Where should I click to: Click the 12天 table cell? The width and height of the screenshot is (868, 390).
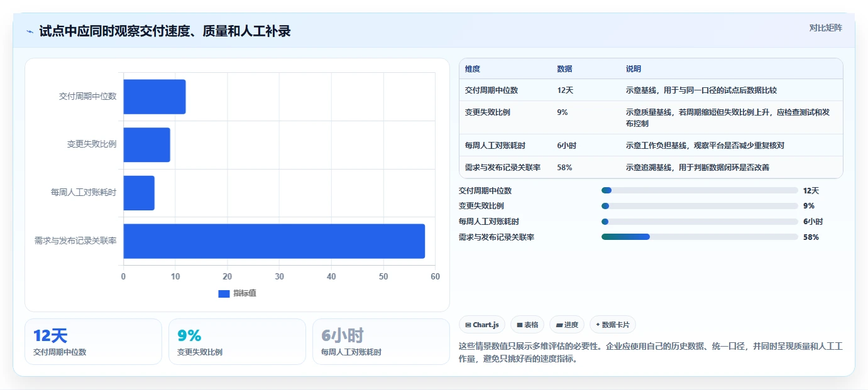565,90
